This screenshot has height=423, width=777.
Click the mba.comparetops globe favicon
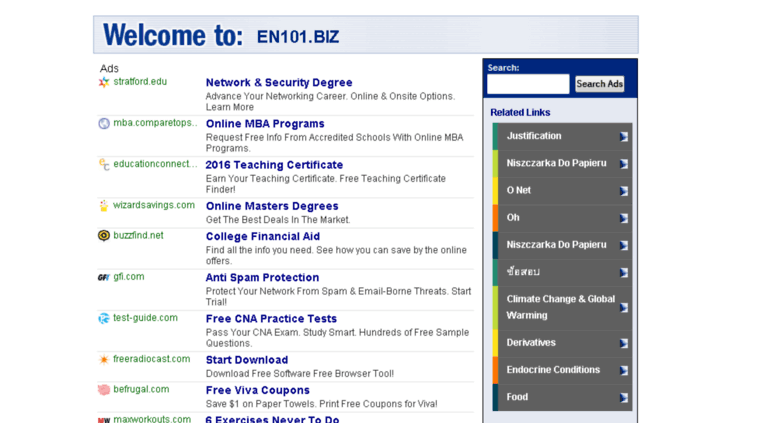pyautogui.click(x=104, y=123)
